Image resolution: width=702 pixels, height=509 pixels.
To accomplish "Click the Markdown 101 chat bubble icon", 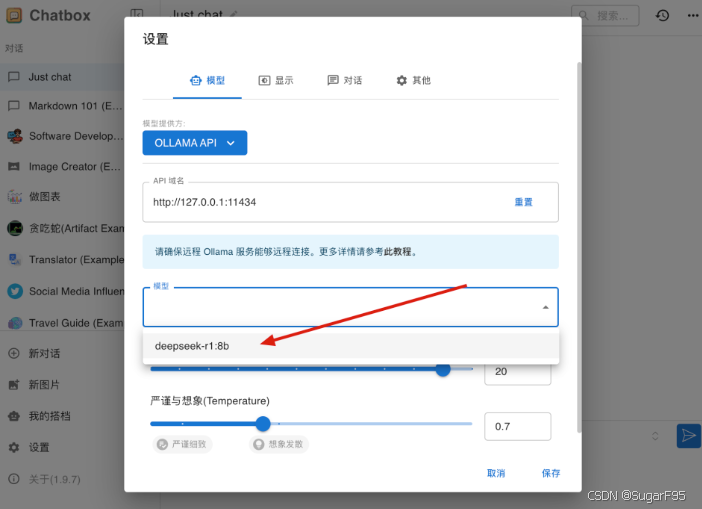I will pos(14,106).
